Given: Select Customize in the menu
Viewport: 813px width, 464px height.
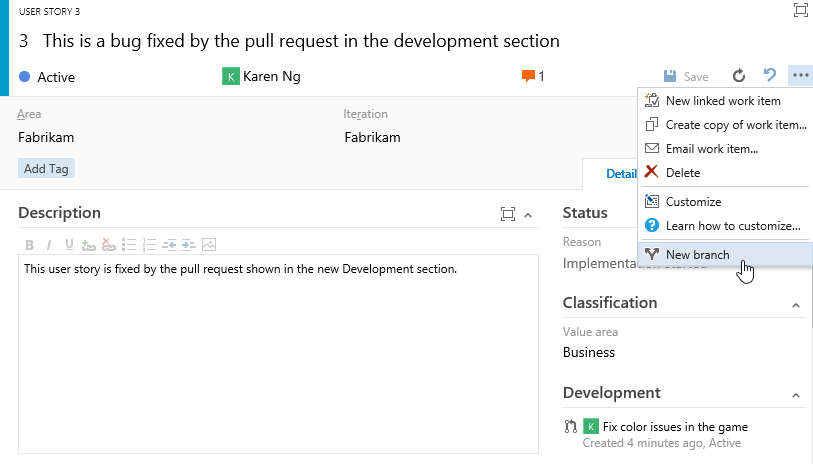Looking at the screenshot, I should coord(725,202).
